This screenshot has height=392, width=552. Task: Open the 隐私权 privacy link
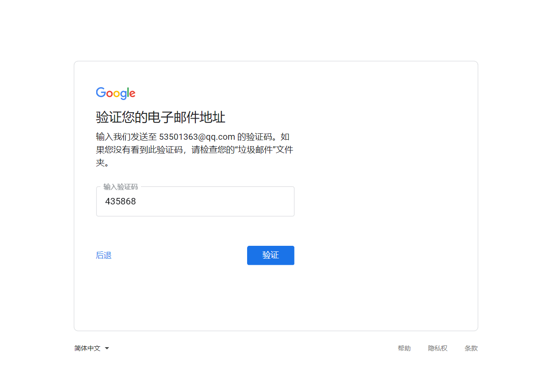click(x=438, y=348)
